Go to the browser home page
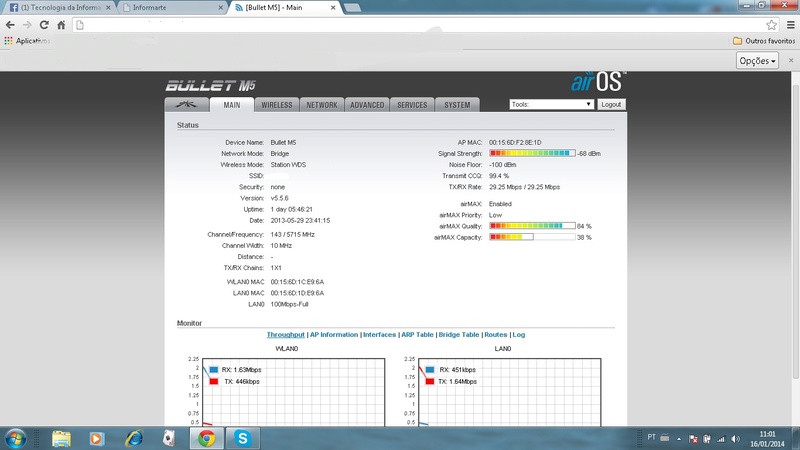800x450 pixels. pos(61,24)
